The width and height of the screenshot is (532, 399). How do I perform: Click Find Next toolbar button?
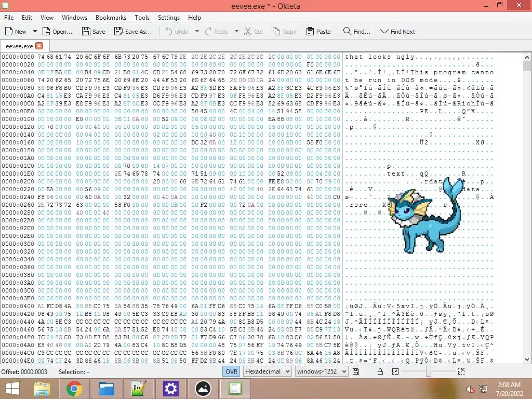click(x=397, y=32)
